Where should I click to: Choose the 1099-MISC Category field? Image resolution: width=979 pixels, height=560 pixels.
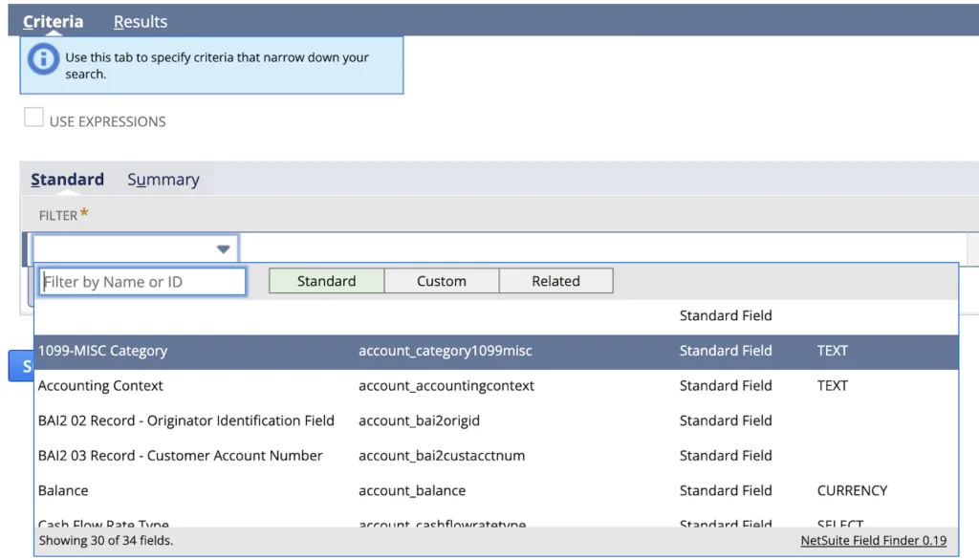pyautogui.click(x=496, y=351)
